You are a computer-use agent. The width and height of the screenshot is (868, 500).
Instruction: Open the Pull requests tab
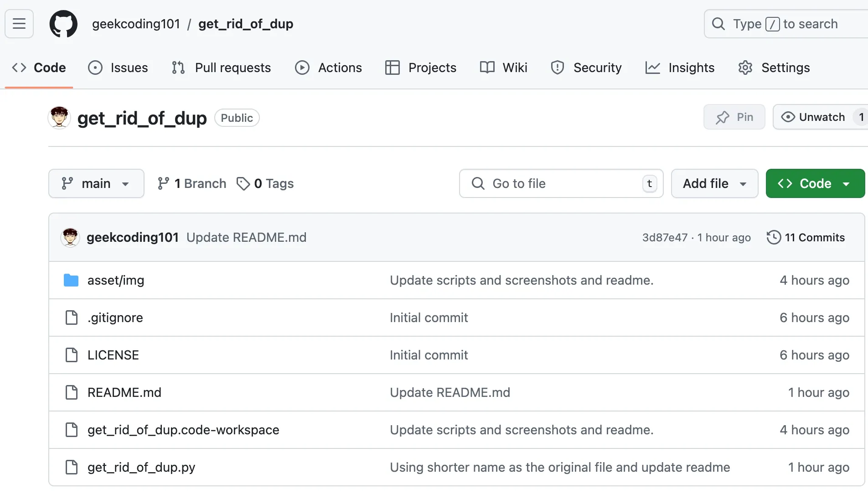[222, 68]
